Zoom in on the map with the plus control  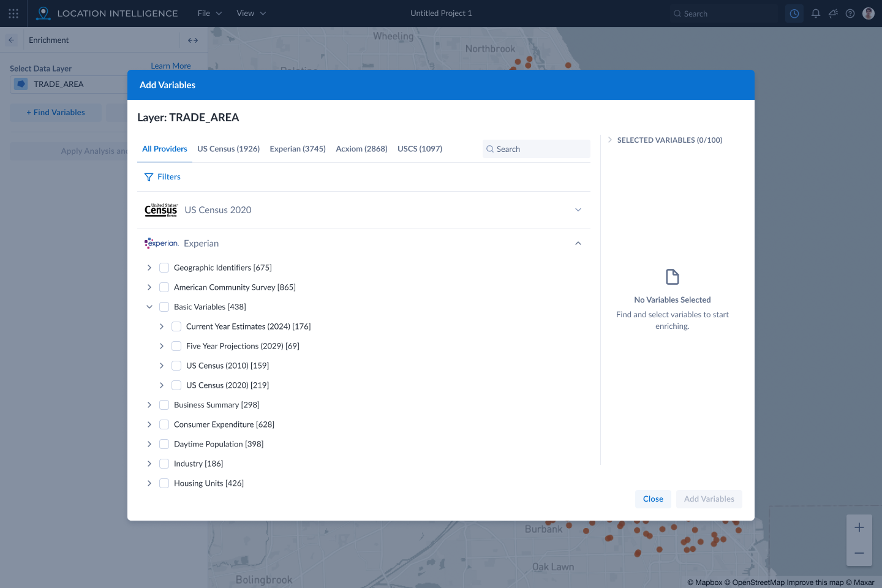pos(859,527)
